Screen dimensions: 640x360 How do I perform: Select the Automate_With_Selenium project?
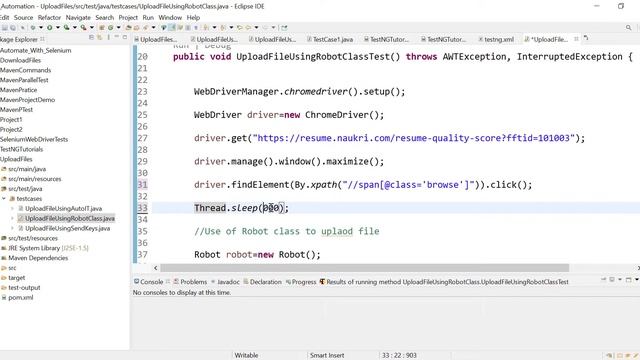[36, 50]
